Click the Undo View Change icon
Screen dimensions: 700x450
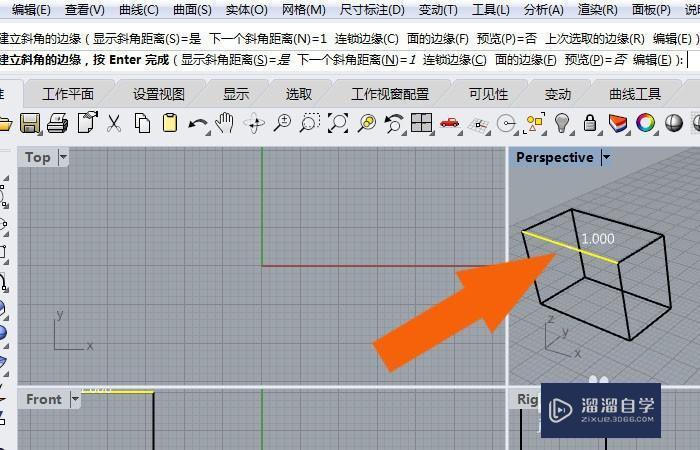(x=394, y=123)
